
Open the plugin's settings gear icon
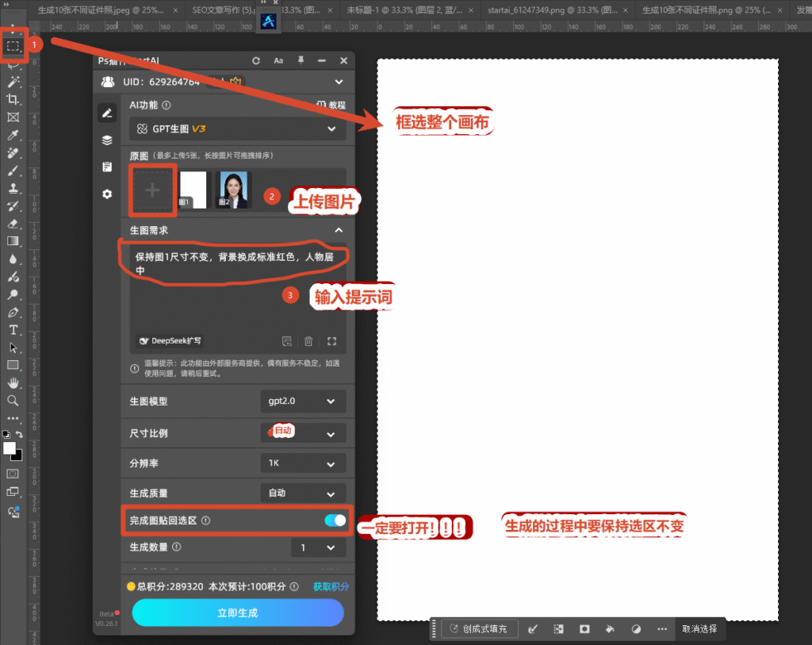tap(107, 194)
